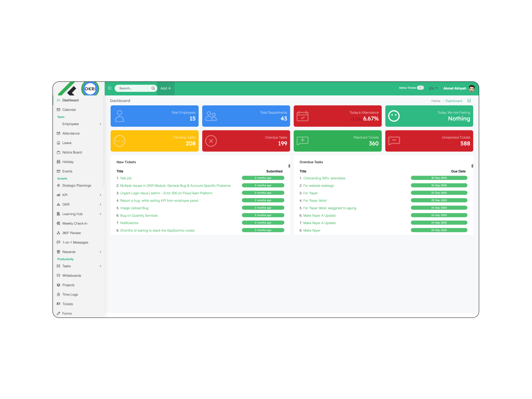The width and height of the screenshot is (532, 399).
Task: Open the dashboard layout widget icon
Action: pyautogui.click(x=469, y=101)
